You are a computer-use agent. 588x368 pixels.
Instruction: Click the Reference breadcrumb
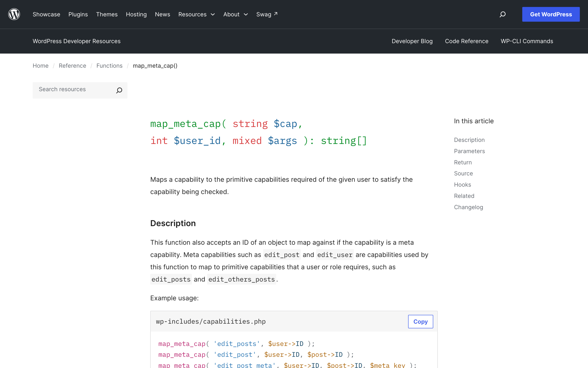point(72,66)
